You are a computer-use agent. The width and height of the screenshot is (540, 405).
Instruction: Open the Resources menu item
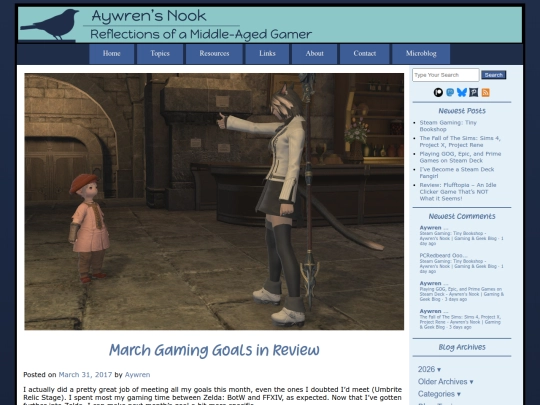point(214,54)
